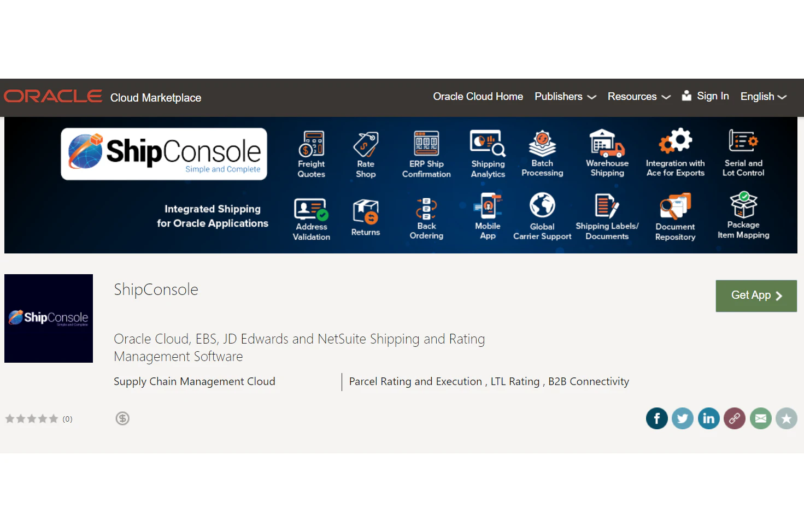
Task: Share ShipConsole on Facebook
Action: (x=656, y=418)
